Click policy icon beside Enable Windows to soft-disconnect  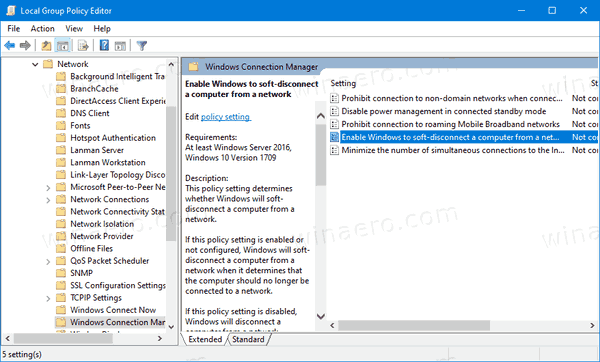point(334,137)
